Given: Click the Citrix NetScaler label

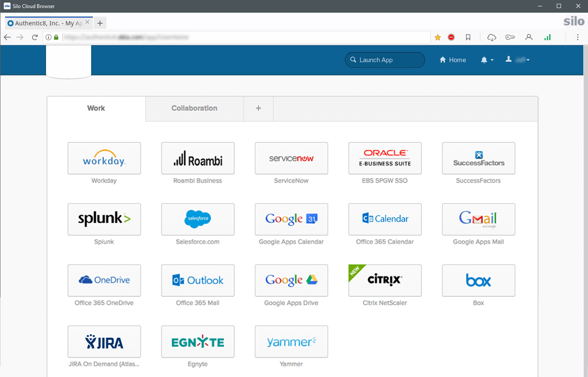Looking at the screenshot, I should (385, 303).
